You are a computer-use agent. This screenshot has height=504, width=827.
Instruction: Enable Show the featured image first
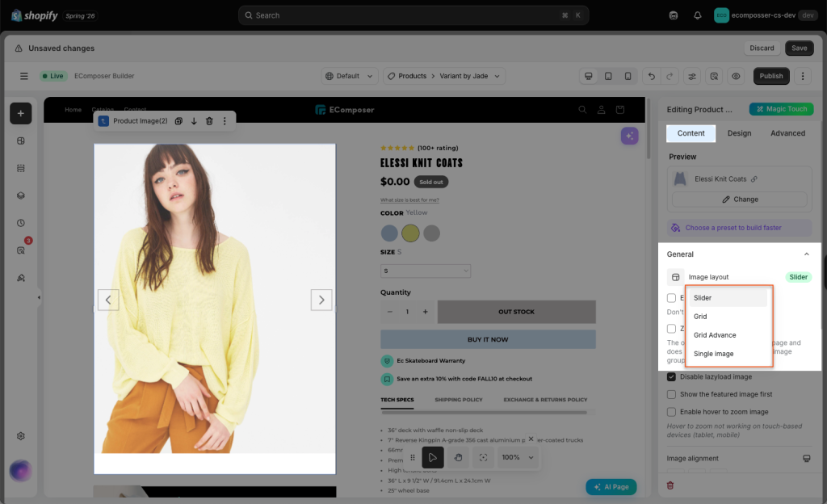[x=671, y=394]
